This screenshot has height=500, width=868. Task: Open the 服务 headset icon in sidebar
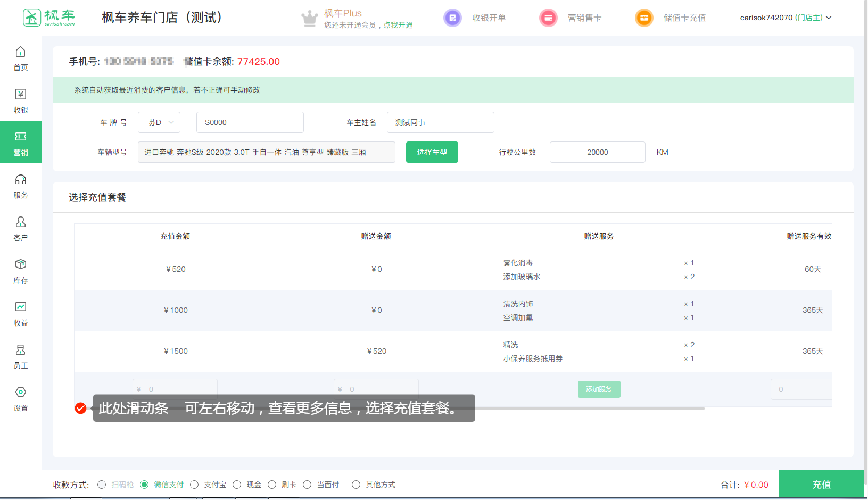tap(20, 180)
